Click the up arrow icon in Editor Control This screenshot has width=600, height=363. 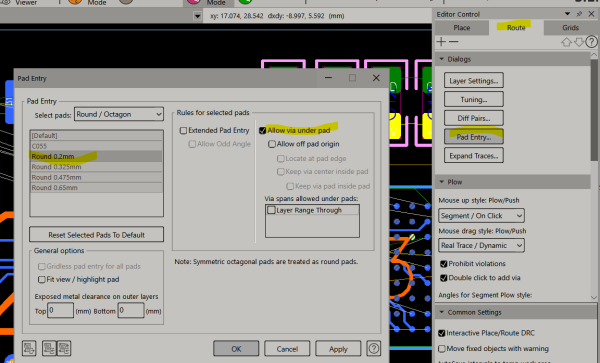(566, 42)
